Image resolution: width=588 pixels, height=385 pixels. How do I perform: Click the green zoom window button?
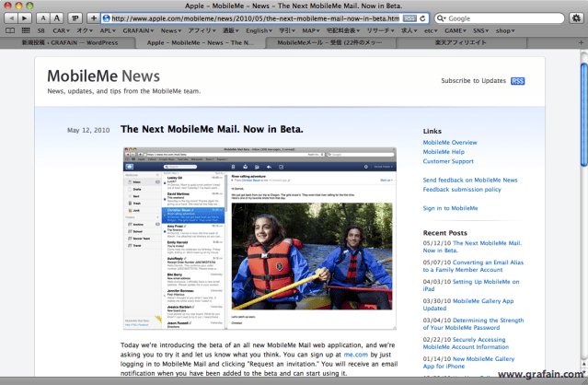pos(29,6)
